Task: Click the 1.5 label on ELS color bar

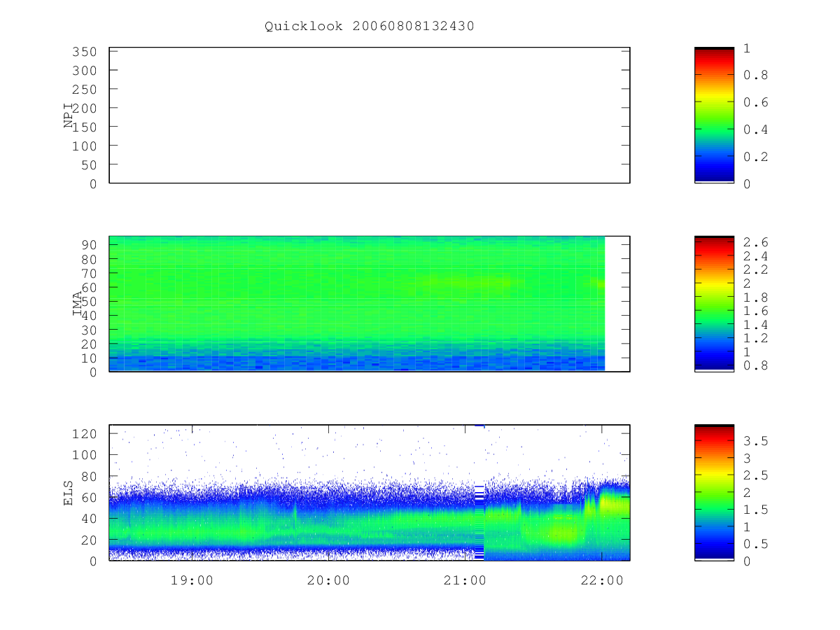Action: [x=755, y=510]
